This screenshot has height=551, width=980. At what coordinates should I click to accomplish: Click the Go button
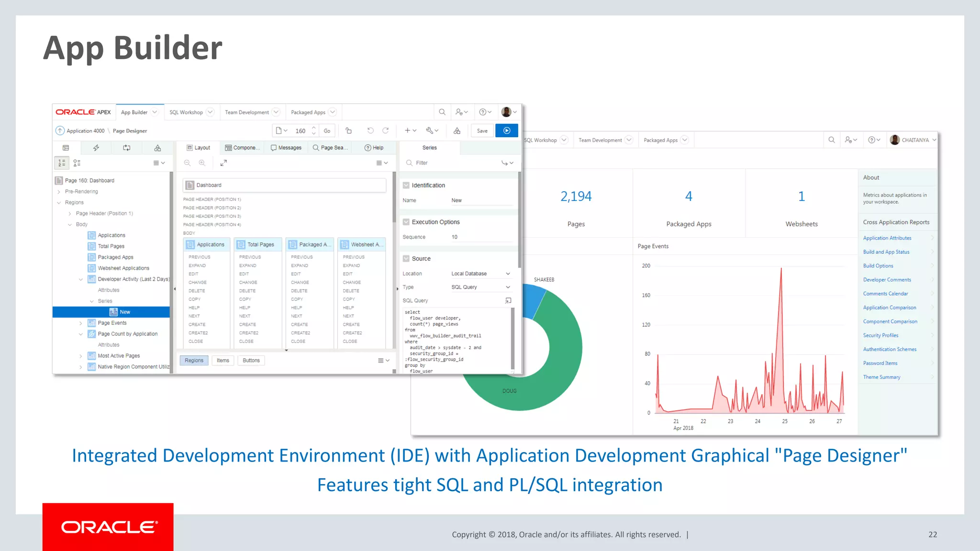[x=327, y=131]
